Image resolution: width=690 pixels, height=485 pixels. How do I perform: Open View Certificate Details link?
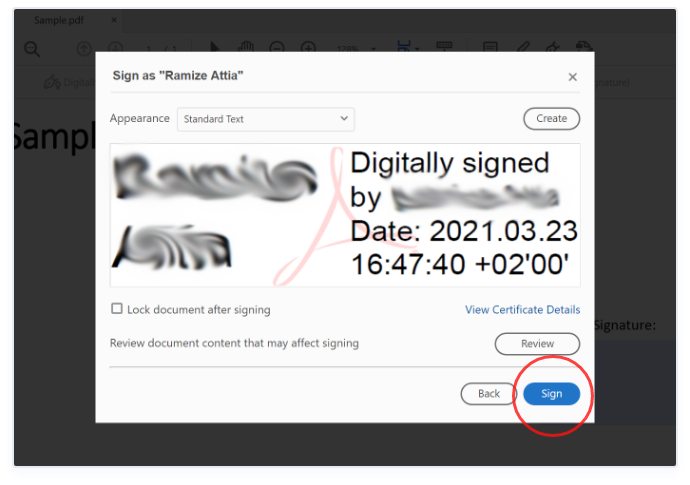(x=522, y=309)
